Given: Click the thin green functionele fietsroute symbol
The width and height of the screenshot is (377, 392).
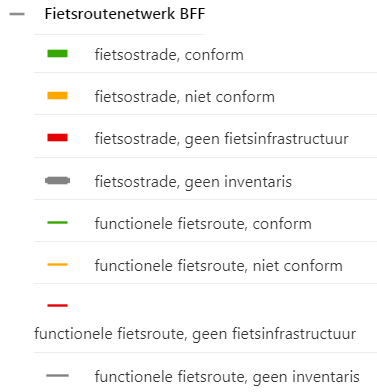Looking at the screenshot, I should [57, 223].
